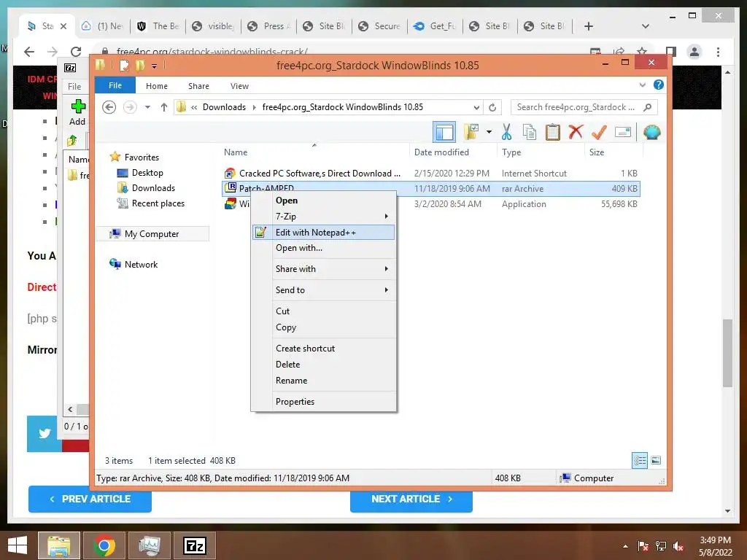Image resolution: width=747 pixels, height=560 pixels.
Task: Reload the Chrome page
Action: tap(76, 52)
